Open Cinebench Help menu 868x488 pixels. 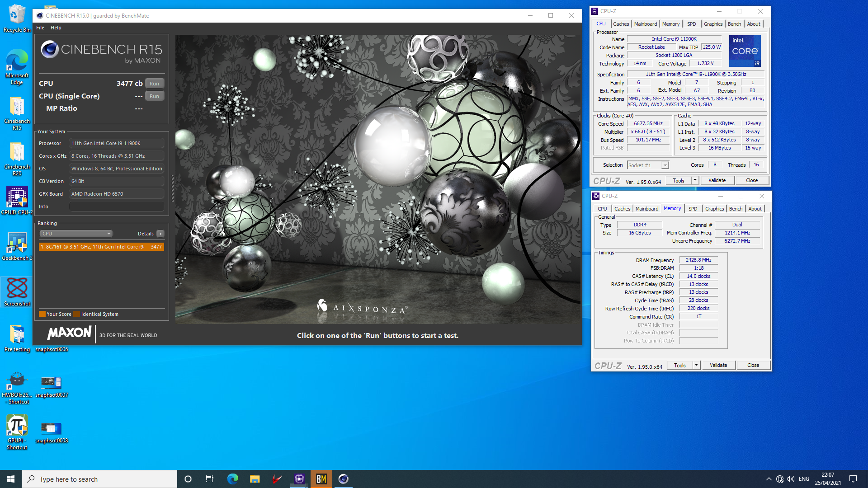(56, 28)
